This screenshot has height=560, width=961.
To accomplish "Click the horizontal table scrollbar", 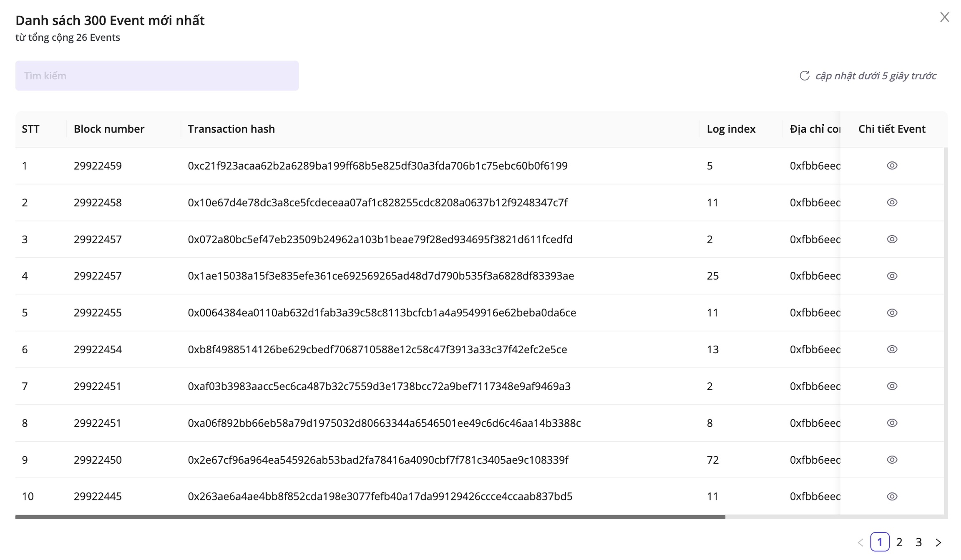I will pyautogui.click(x=370, y=517).
